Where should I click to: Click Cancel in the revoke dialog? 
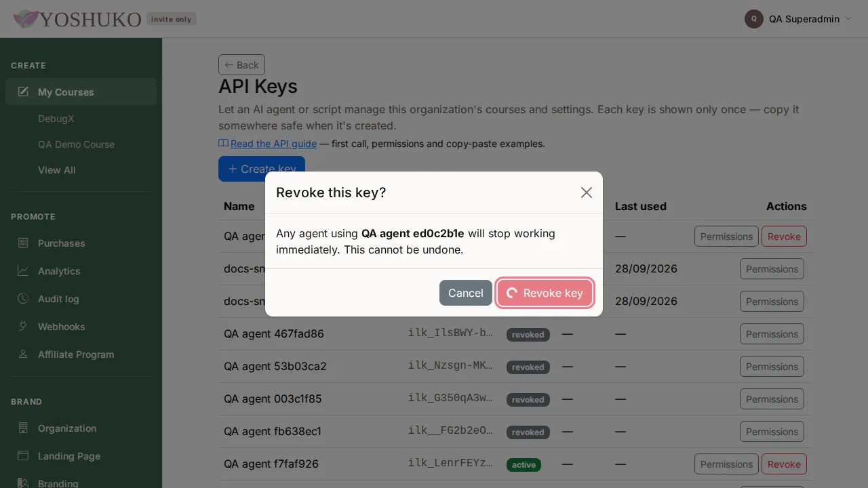click(x=466, y=293)
